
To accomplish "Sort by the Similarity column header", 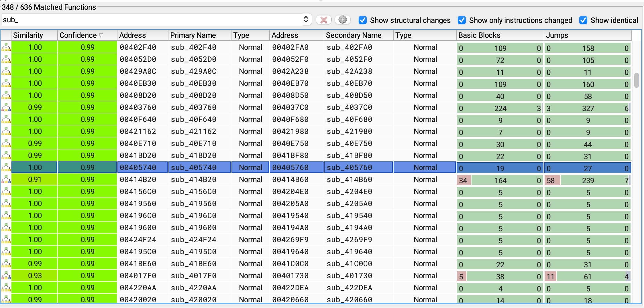I will tap(34, 35).
